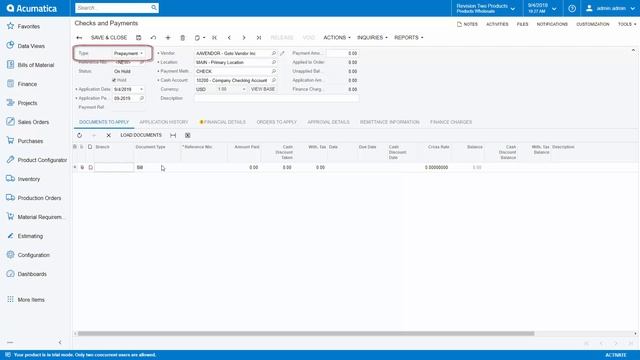Open More Items in the sidebar

click(x=31, y=299)
